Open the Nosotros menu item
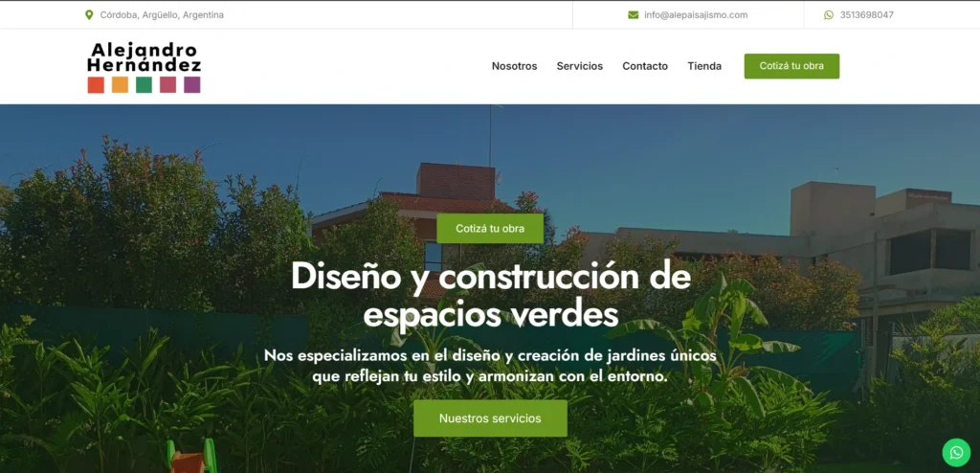This screenshot has width=980, height=473. pyautogui.click(x=514, y=66)
